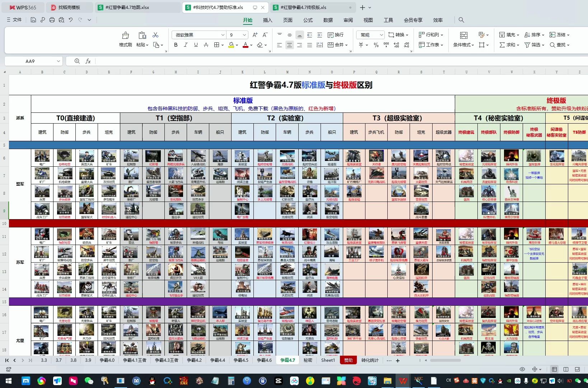The height and width of the screenshot is (388, 588).
Task: Open the number format dropdown 常规
Action: point(370,35)
